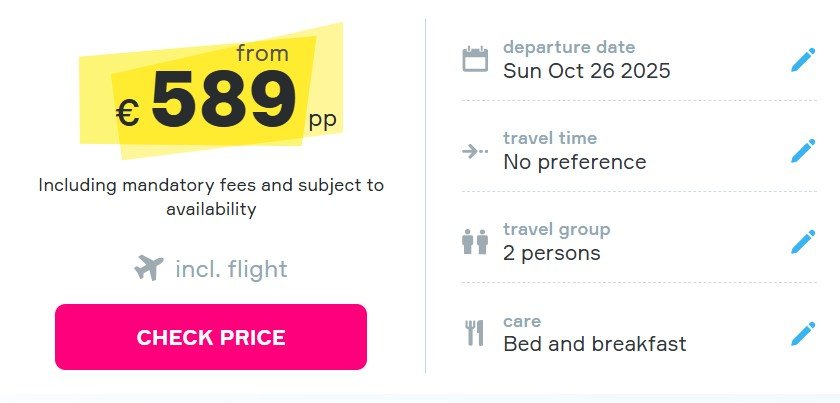
Task: Edit travel group with pencil icon
Action: (x=802, y=242)
